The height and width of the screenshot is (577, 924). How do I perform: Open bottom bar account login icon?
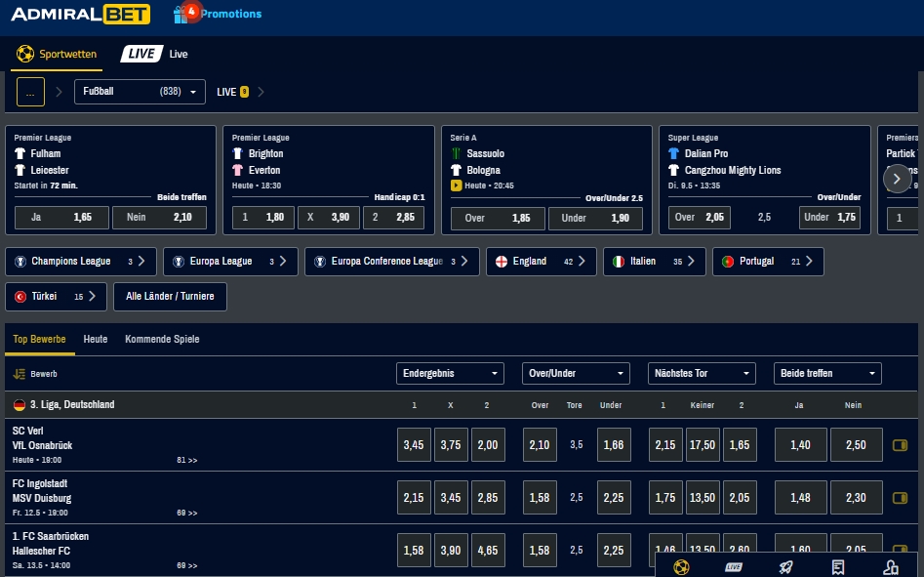click(891, 567)
